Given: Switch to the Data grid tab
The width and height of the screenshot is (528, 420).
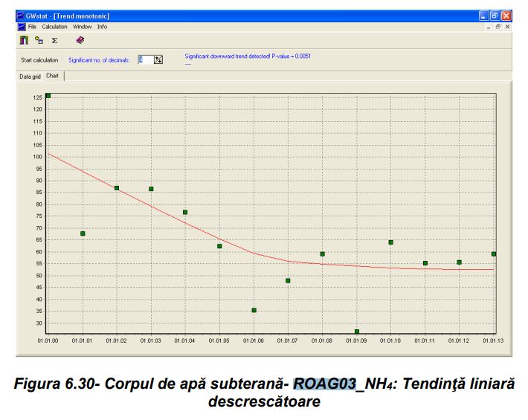Looking at the screenshot, I should (x=30, y=77).
